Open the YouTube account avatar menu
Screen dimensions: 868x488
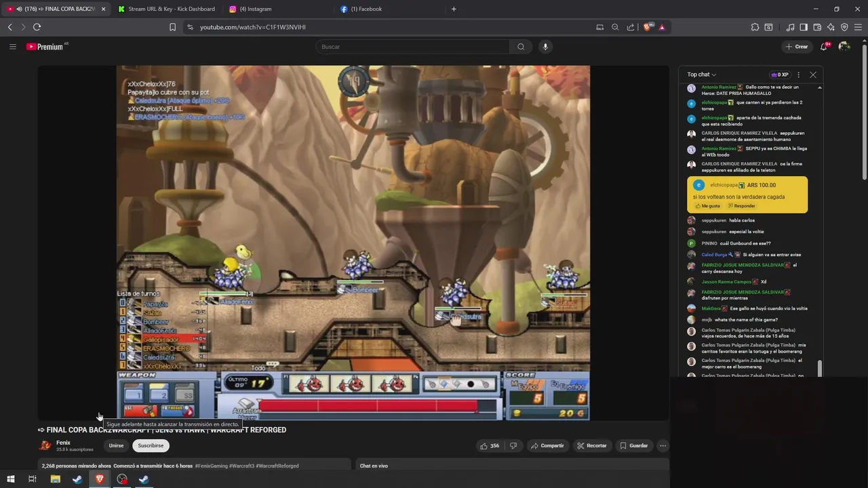coord(844,47)
